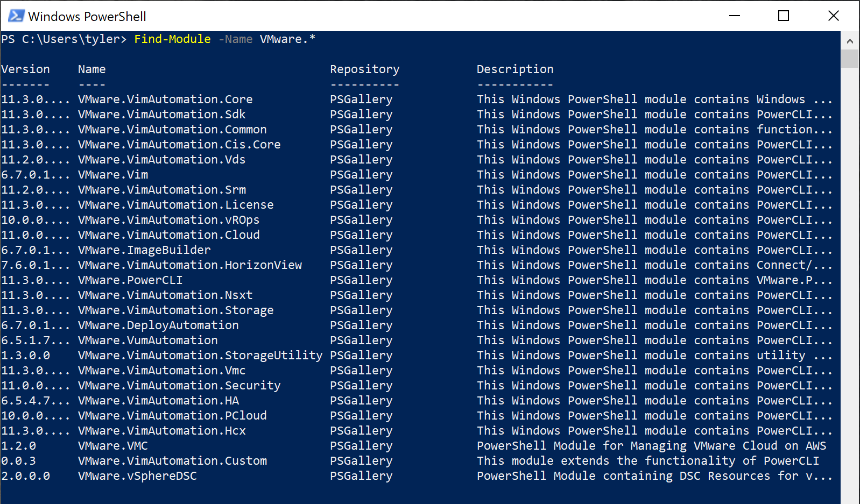
Task: Select VMware.VimAutomation.Nsxt module name
Action: pos(165,295)
